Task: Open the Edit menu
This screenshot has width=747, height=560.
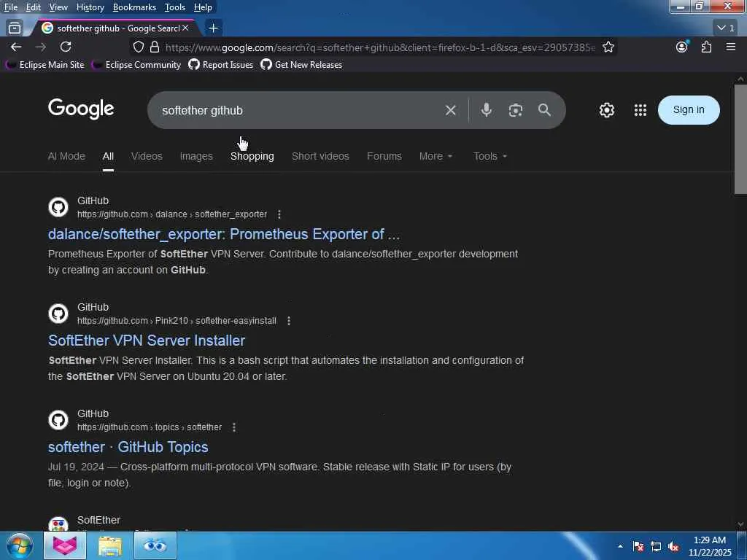Action: pyautogui.click(x=34, y=7)
